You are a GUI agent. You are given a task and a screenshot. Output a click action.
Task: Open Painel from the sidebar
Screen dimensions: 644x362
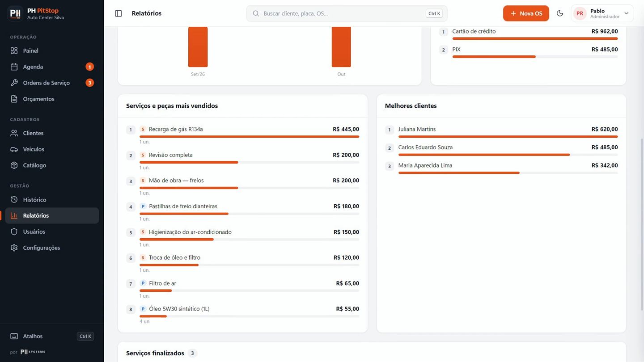click(x=52, y=51)
